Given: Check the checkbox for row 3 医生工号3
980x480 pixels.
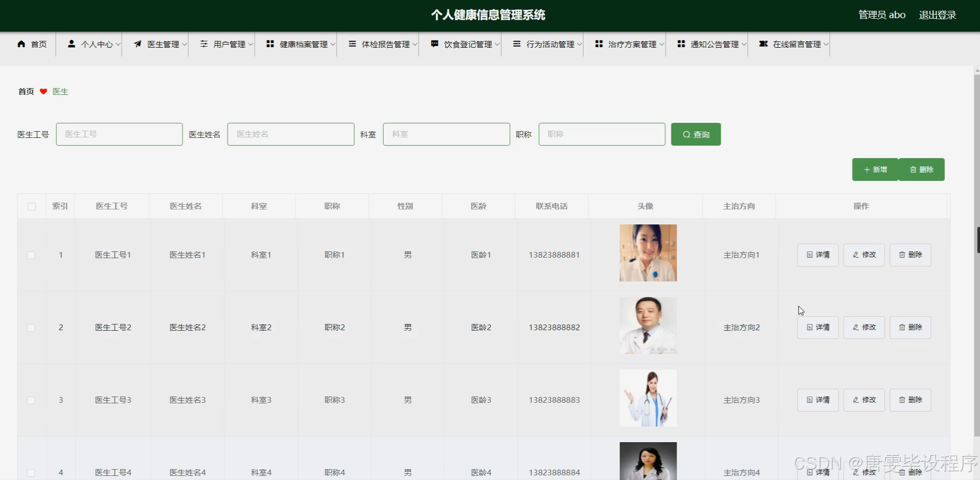Looking at the screenshot, I should (x=31, y=401).
